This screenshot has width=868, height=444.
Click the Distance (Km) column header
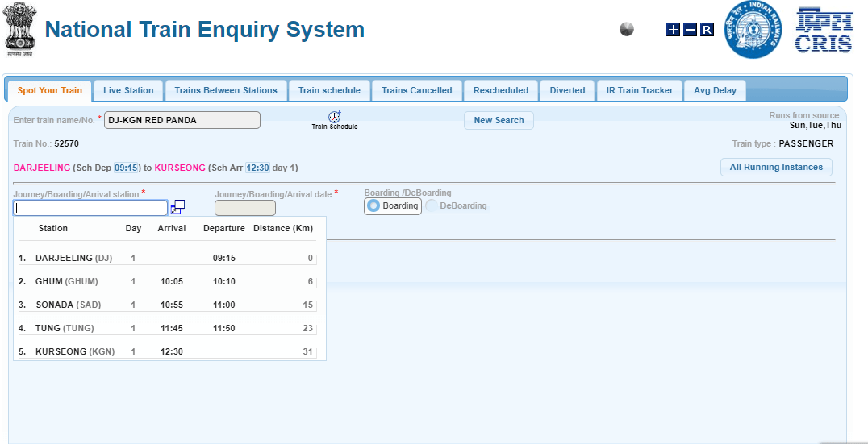coord(283,228)
